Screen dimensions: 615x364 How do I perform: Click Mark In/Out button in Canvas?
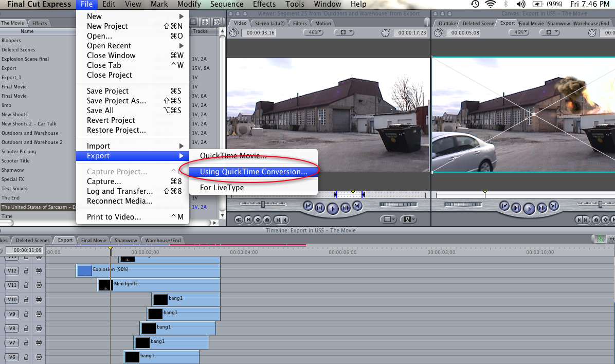(x=583, y=220)
